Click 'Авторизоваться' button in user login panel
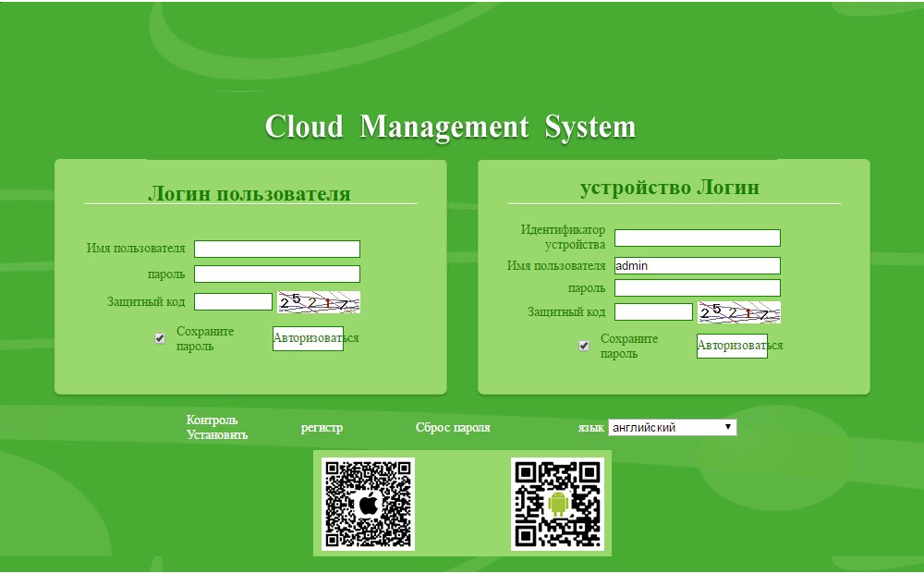The height and width of the screenshot is (573, 924). 309,338
